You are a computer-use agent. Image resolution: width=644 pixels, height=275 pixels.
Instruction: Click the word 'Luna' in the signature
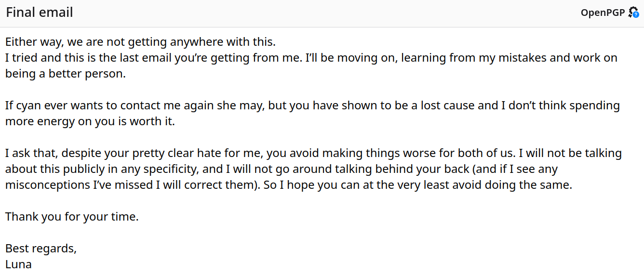point(18,264)
